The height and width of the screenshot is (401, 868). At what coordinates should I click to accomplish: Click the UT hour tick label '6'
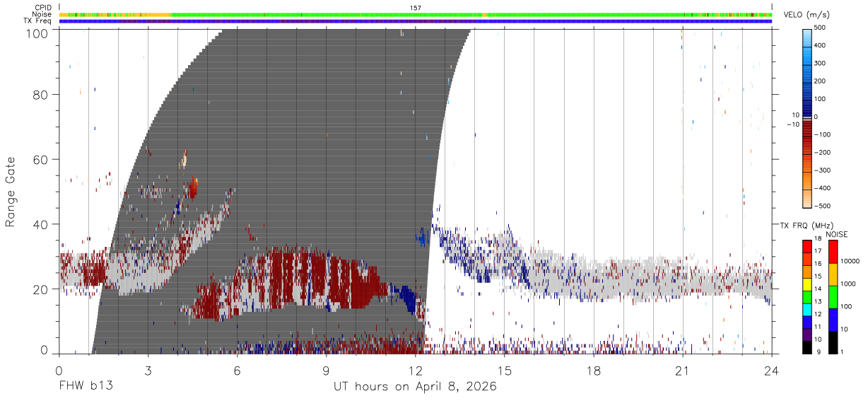pos(237,371)
